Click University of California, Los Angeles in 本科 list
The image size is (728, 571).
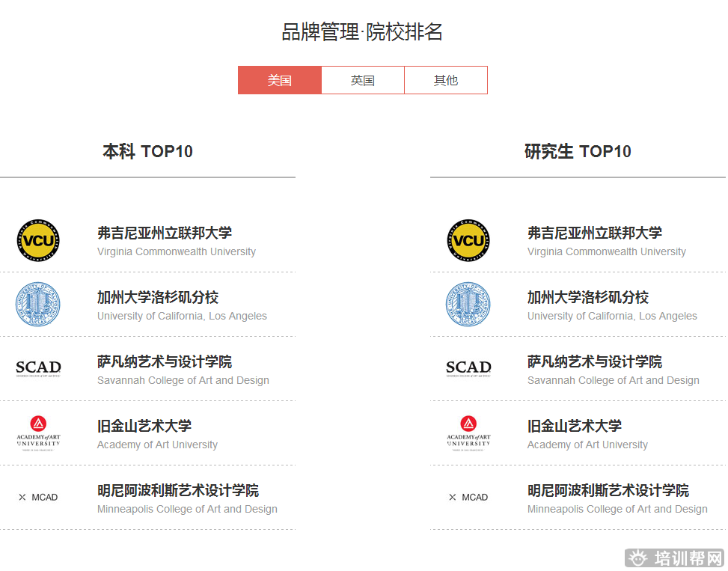click(182, 316)
